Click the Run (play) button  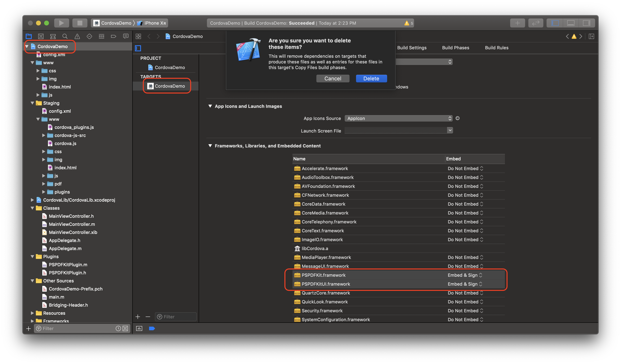coord(61,23)
